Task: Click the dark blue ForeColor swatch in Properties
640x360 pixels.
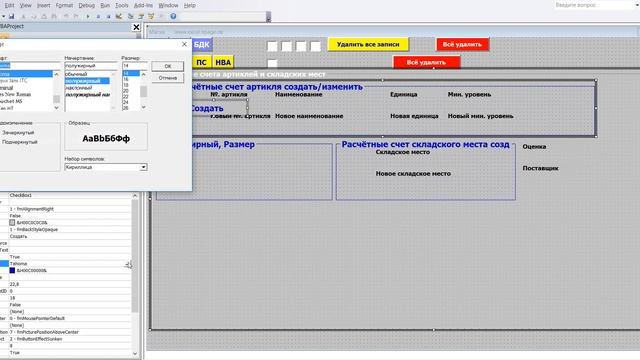Action: [12, 270]
